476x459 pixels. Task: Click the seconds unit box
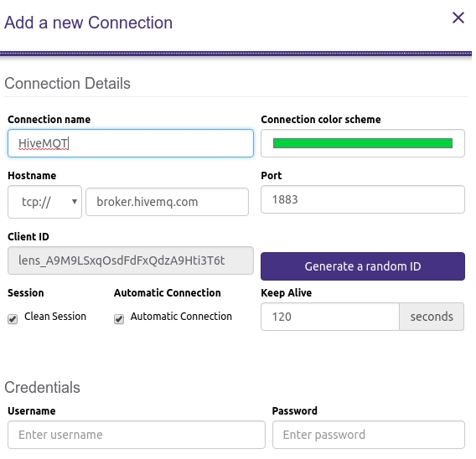coord(432,317)
